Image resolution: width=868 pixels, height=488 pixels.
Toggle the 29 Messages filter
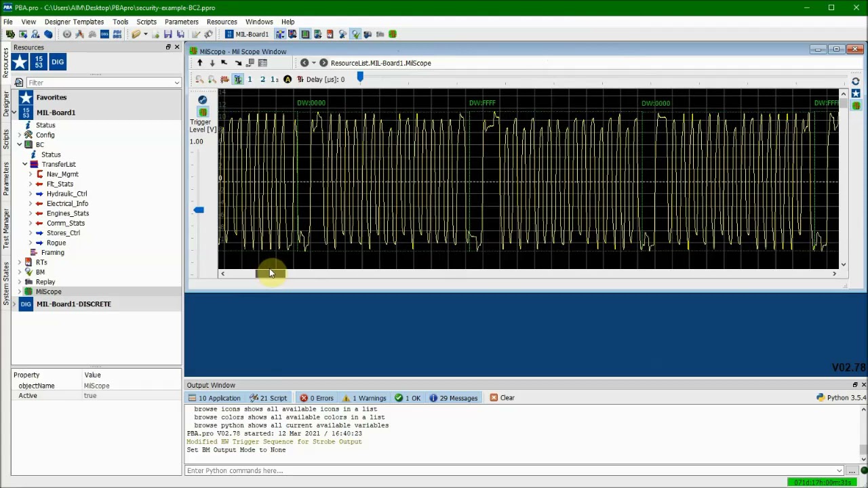pos(454,398)
